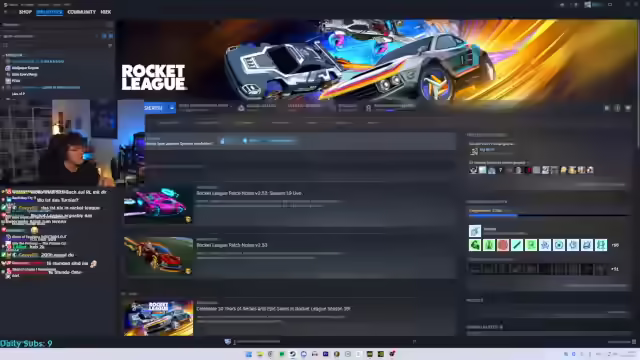
Task: Open the first avatar in friends-who-play row
Action: pos(473,170)
